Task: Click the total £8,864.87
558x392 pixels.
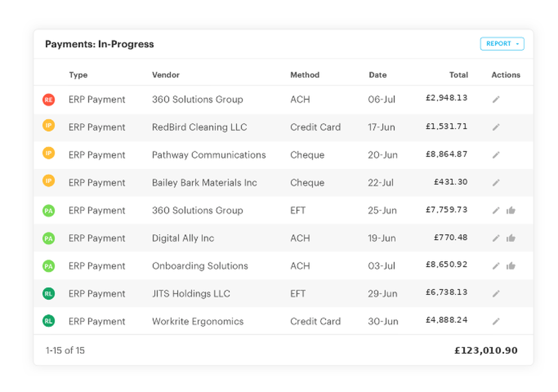Action: click(446, 154)
